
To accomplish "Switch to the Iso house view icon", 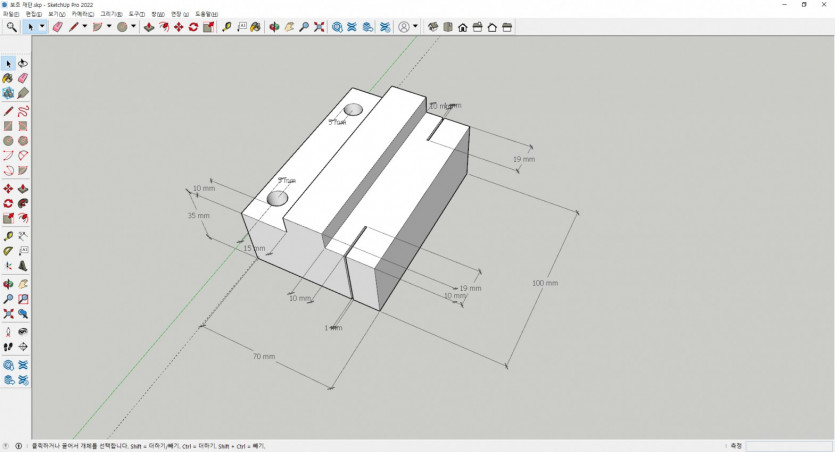I will 463,27.
